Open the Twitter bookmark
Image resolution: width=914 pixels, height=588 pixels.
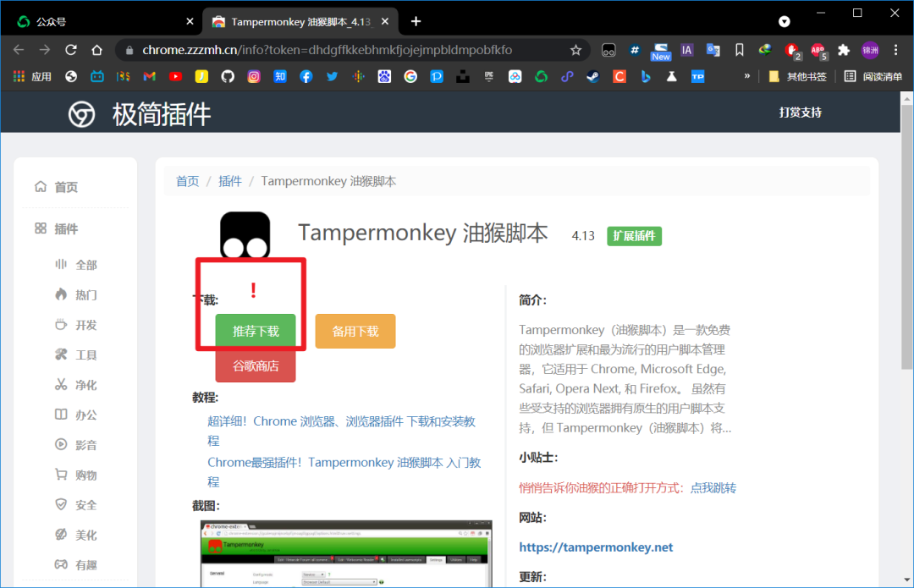333,76
